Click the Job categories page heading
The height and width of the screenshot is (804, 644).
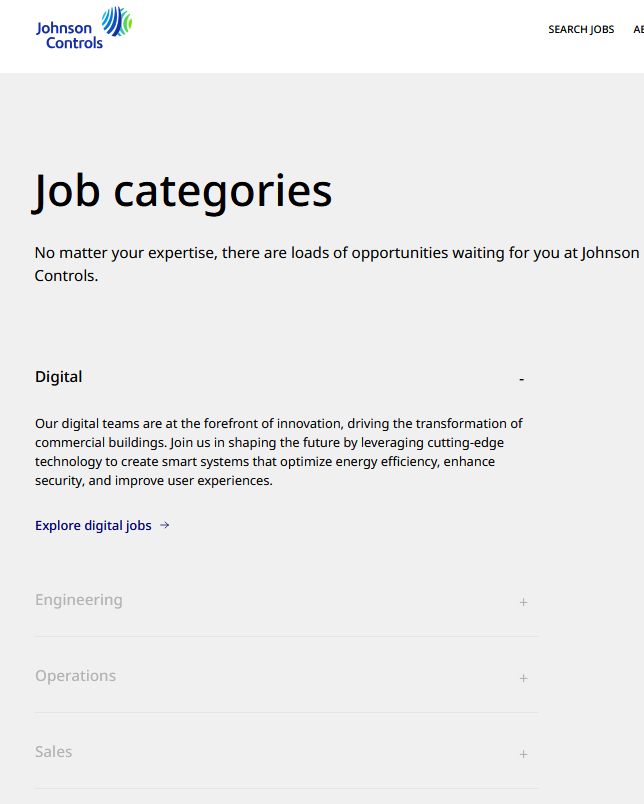tap(183, 190)
